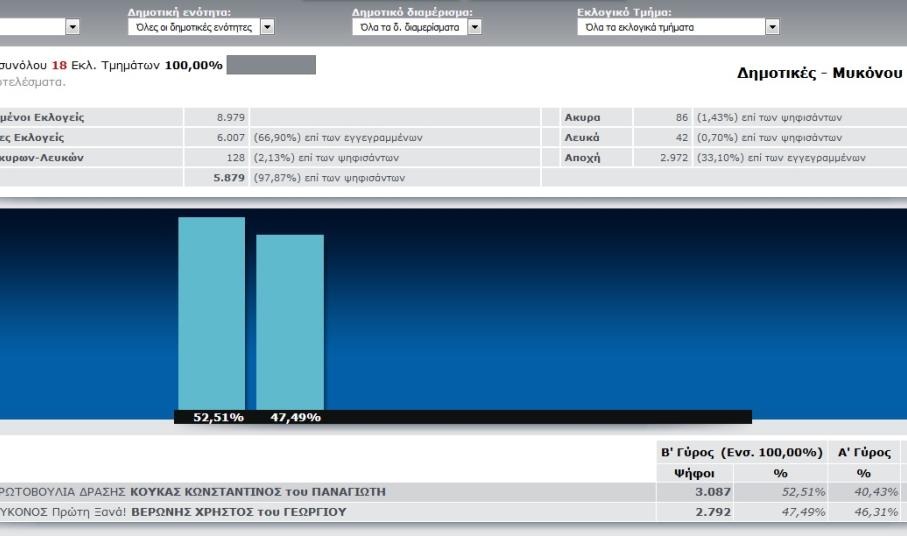The height and width of the screenshot is (536, 907).
Task: Expand the Εκλογικό Τμήμα dropdown
Action: point(772,28)
